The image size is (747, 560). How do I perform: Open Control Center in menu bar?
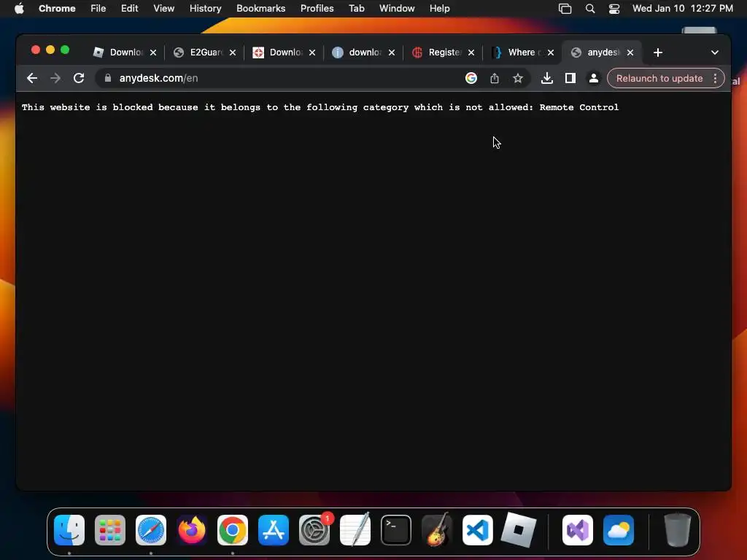pos(614,9)
